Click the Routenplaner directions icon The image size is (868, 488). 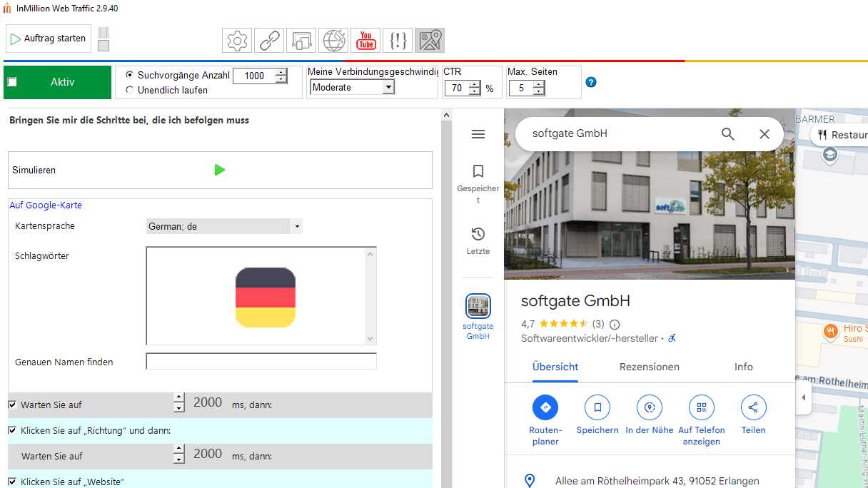(x=545, y=407)
